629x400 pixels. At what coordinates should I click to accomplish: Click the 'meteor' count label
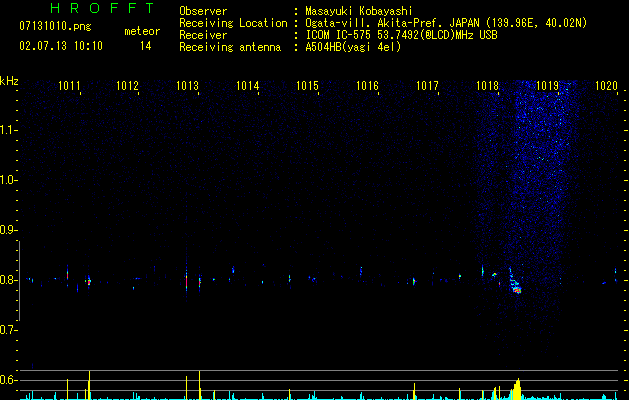pos(142,31)
